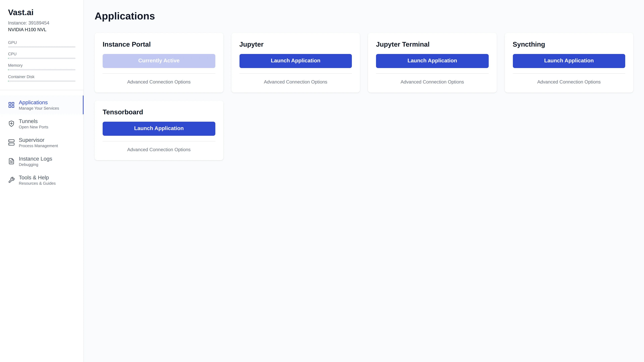This screenshot has height=362, width=644.
Task: Click the Jupyter Terminal card title
Action: [402, 44]
